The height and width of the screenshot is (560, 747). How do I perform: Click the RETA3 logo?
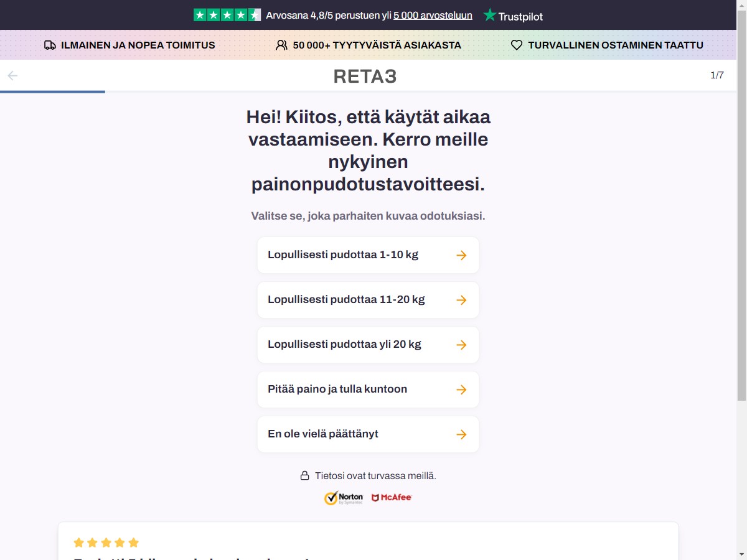[365, 77]
